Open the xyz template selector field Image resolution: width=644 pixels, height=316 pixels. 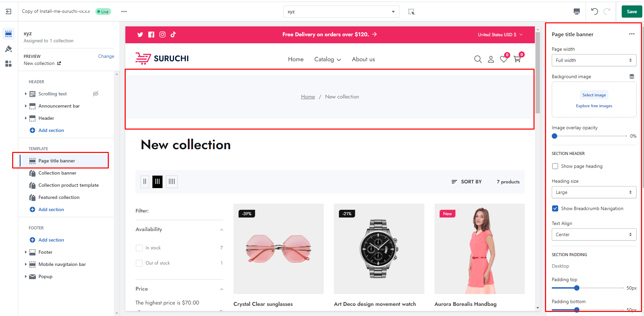(341, 12)
